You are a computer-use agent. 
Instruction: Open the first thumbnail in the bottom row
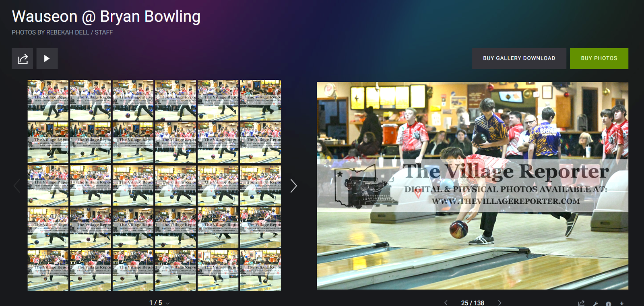[48, 270]
